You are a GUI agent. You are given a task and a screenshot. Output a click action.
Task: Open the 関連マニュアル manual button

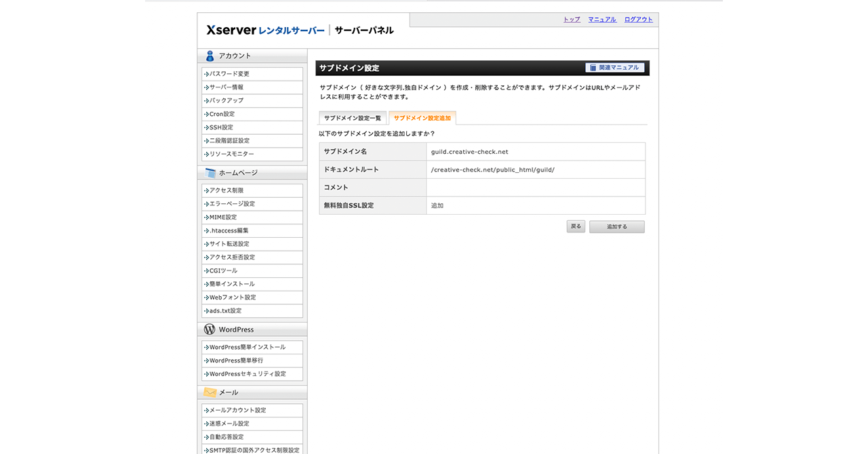[x=614, y=68]
